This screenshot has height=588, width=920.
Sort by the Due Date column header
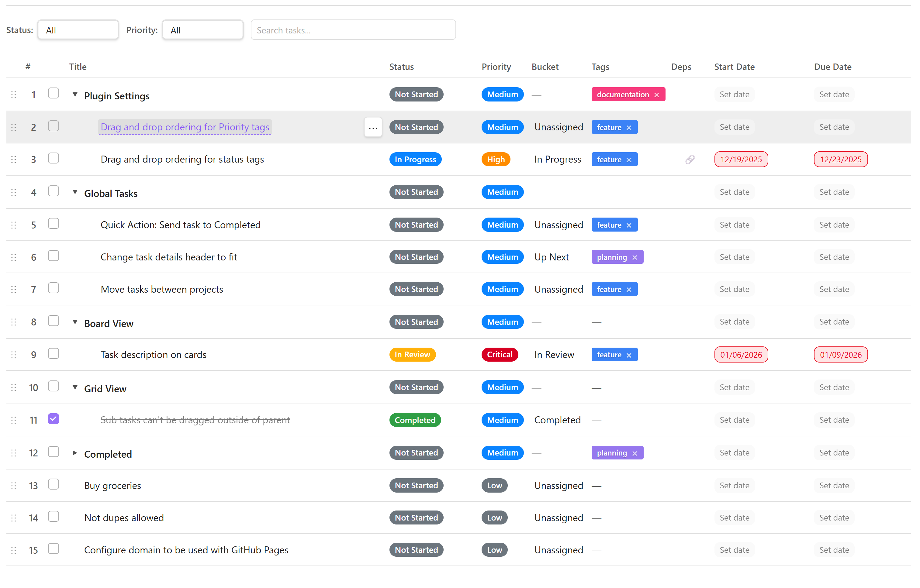(832, 67)
